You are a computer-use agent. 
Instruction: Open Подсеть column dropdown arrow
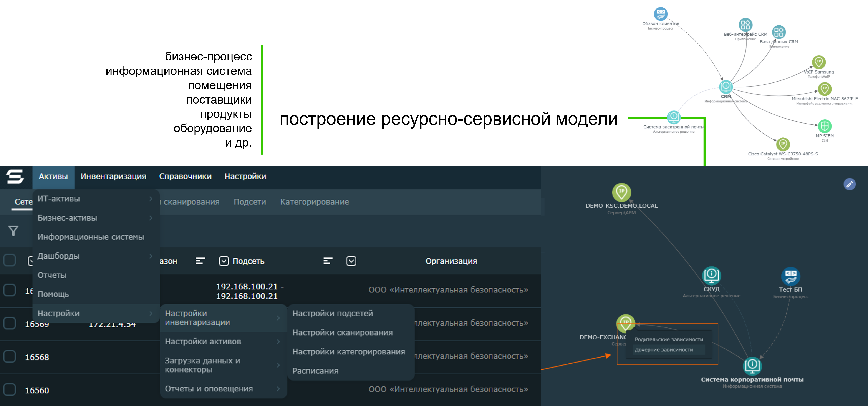[224, 261]
